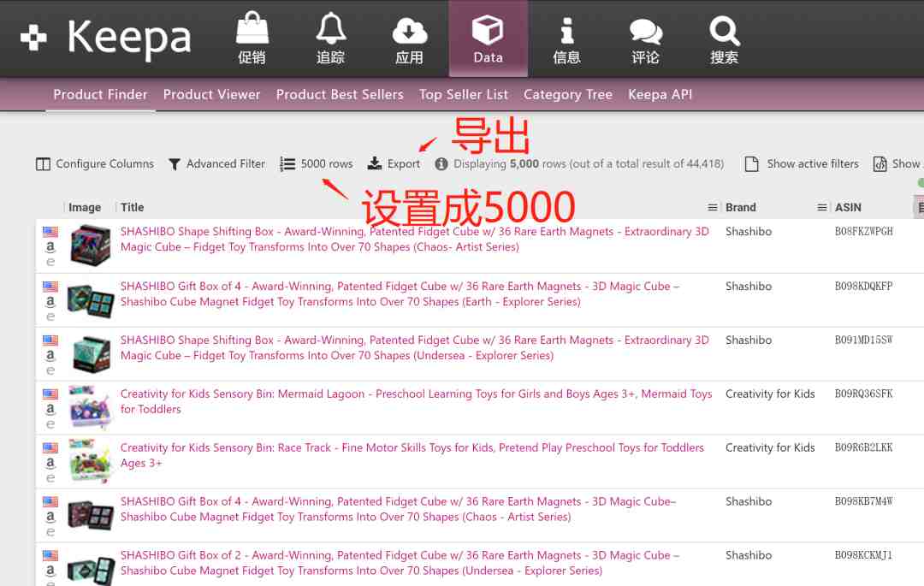924x586 pixels.
Task: Open thumbnail of Gift Box of 4 Chaos
Action: pos(90,516)
